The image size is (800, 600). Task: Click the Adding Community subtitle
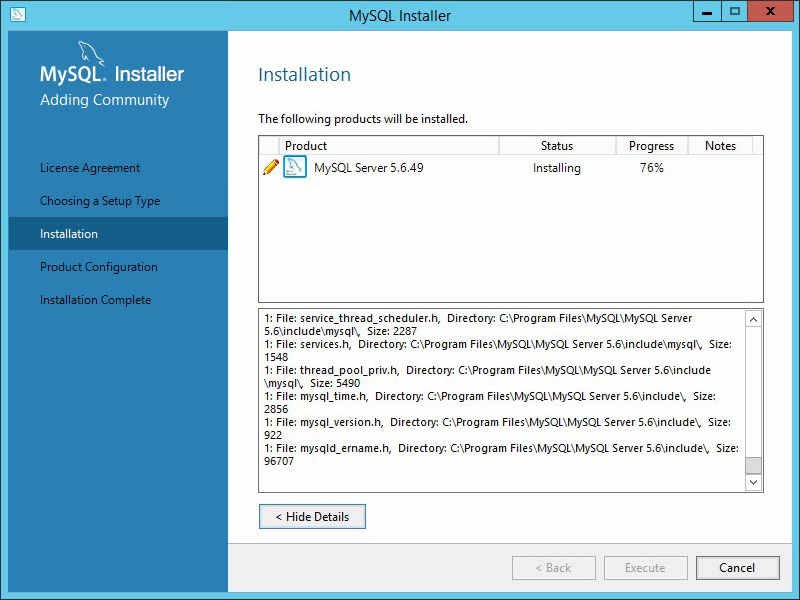tap(105, 100)
